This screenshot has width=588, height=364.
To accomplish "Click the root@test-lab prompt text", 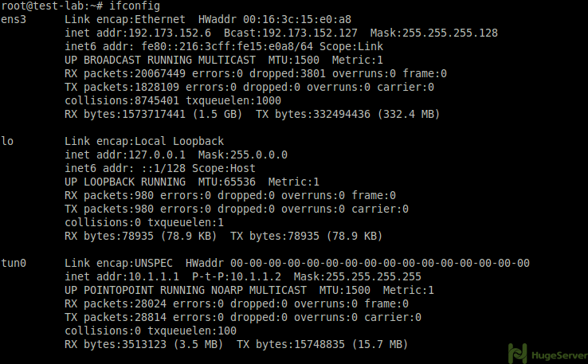I will tap(45, 6).
